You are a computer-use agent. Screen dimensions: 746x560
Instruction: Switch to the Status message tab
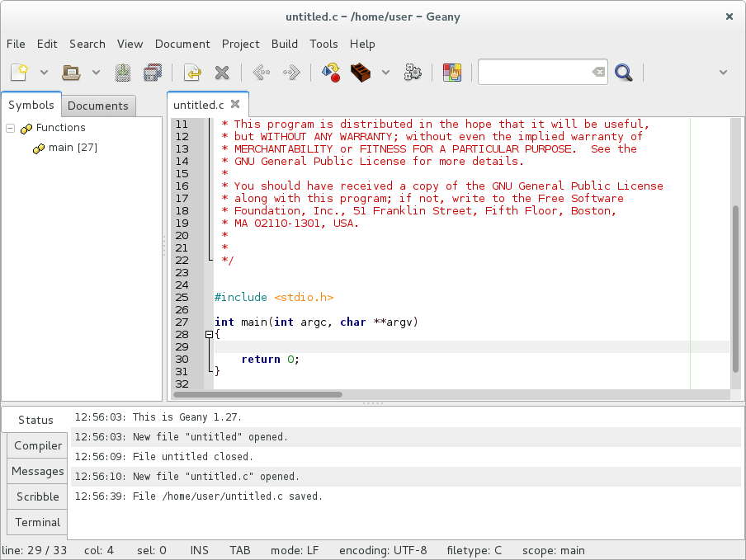point(35,420)
